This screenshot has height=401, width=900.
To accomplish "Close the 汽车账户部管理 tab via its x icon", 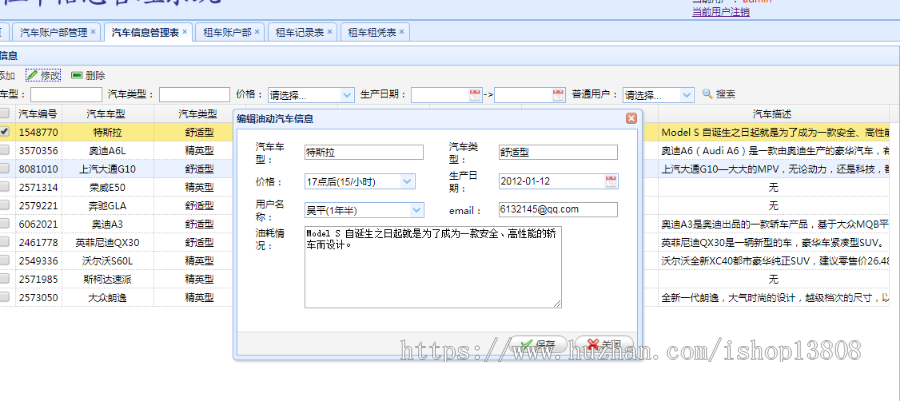I will (x=93, y=32).
